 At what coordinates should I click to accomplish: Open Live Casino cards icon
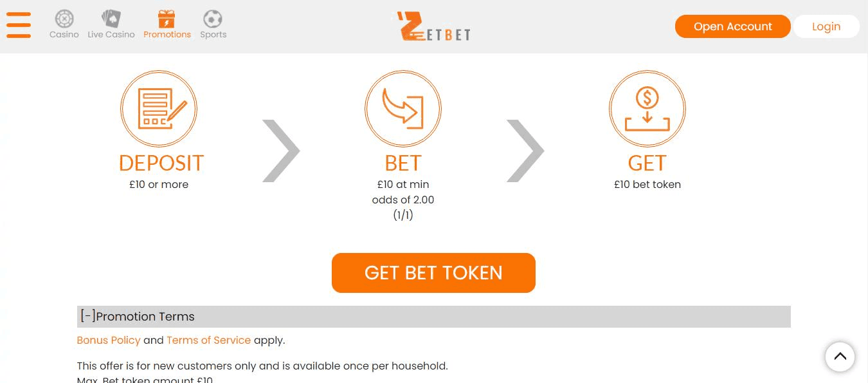[x=111, y=19]
